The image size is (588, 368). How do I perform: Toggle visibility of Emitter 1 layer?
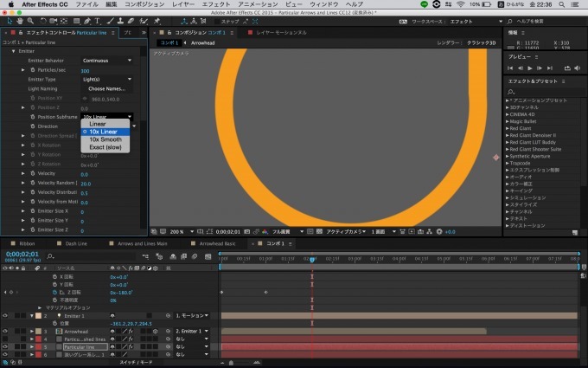(x=4, y=316)
